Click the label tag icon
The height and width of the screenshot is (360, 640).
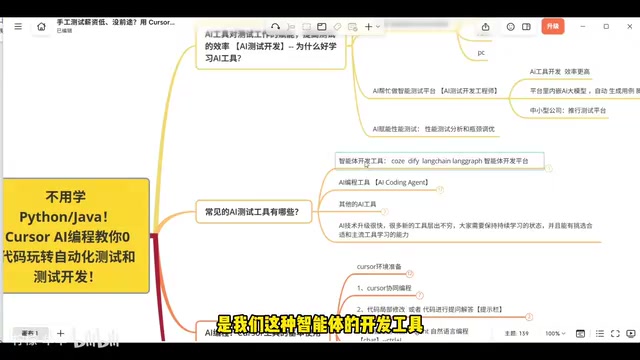pyautogui.click(x=337, y=27)
